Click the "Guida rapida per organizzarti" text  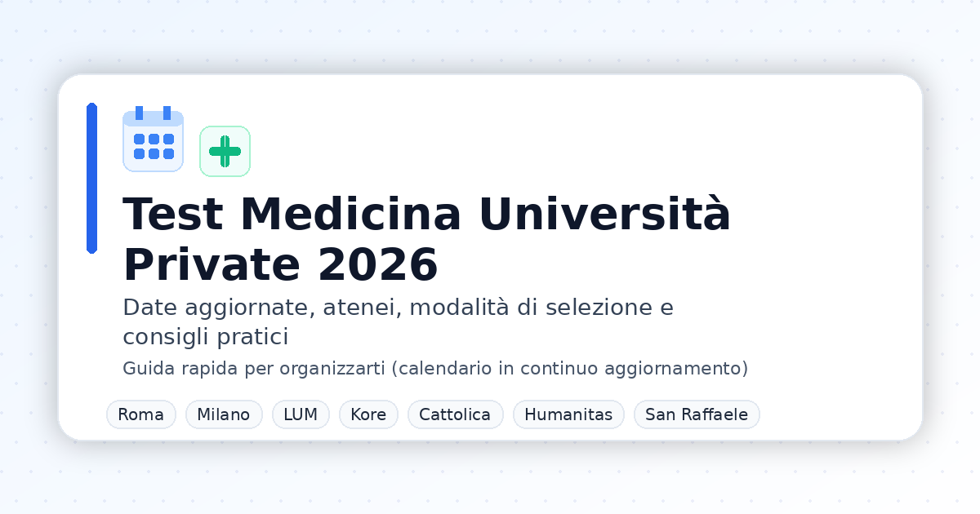[253, 369]
